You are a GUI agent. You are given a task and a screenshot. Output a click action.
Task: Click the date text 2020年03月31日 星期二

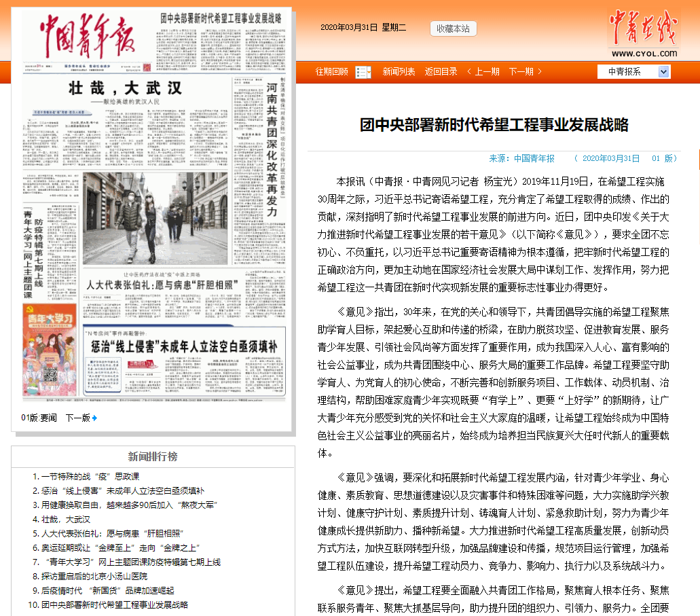click(x=363, y=28)
